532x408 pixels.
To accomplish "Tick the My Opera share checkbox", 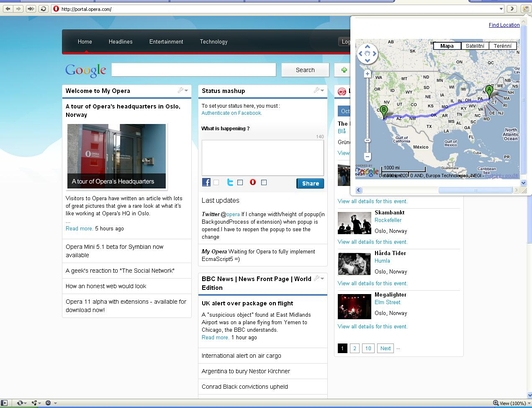I will point(264,182).
